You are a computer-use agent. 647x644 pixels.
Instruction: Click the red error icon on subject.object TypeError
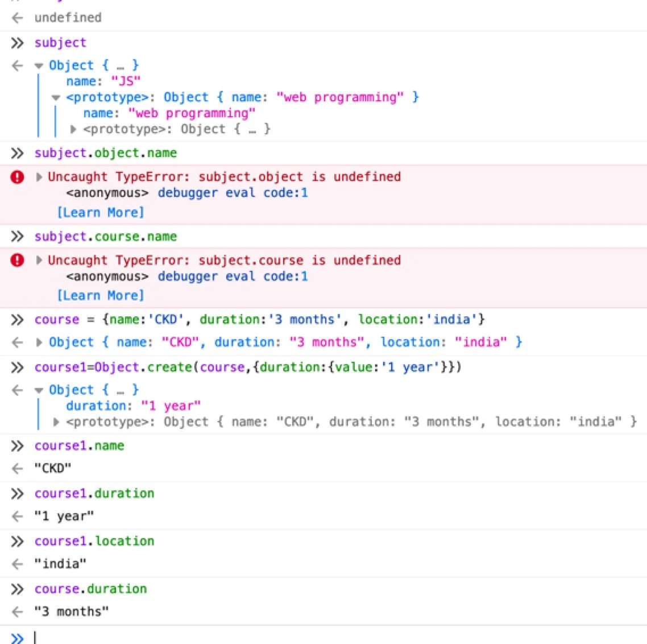click(x=16, y=177)
